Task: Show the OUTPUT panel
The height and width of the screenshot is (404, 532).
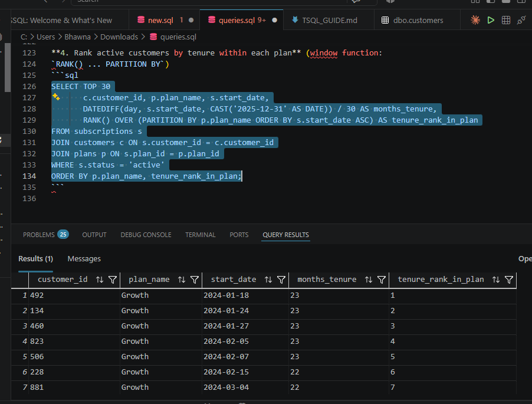Action: (94, 235)
